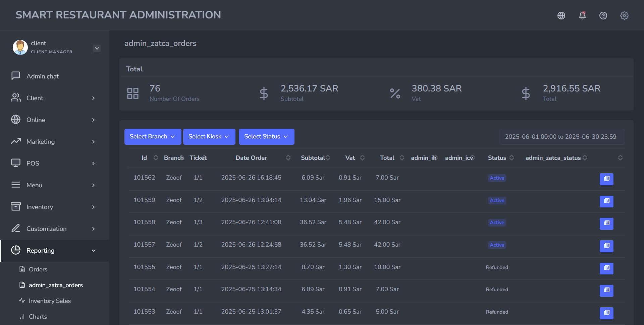
Task: Open the Select Kiosk dropdown
Action: tap(209, 137)
